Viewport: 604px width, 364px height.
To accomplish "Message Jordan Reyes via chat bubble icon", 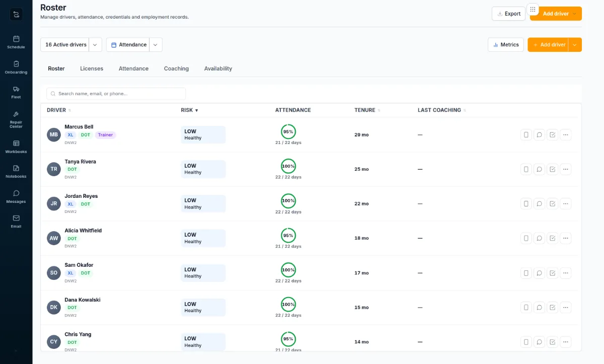I will (x=539, y=204).
